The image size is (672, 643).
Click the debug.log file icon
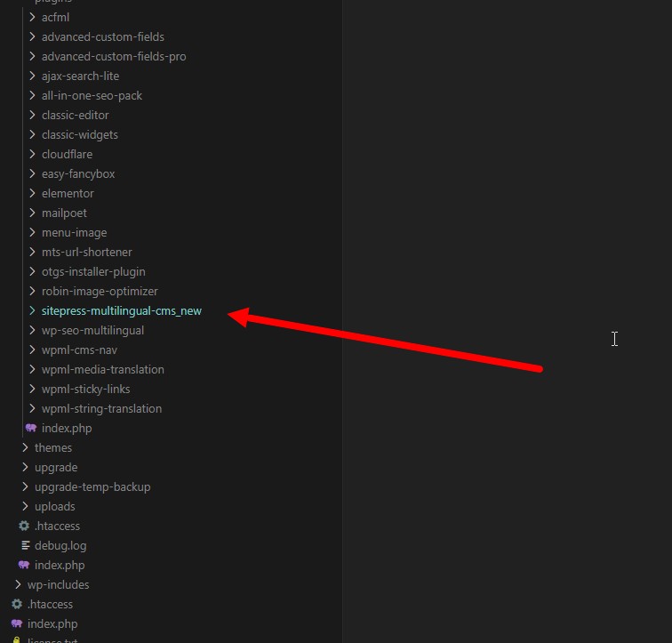(x=25, y=545)
